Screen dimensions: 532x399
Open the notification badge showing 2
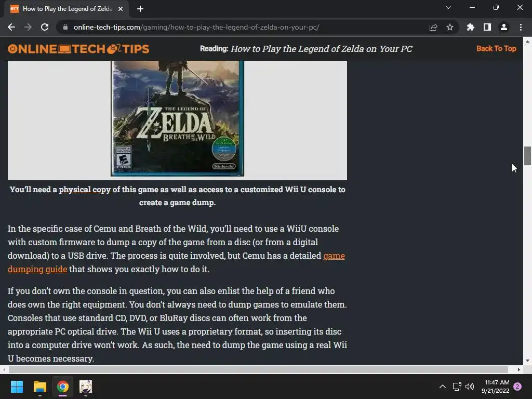pos(517,387)
